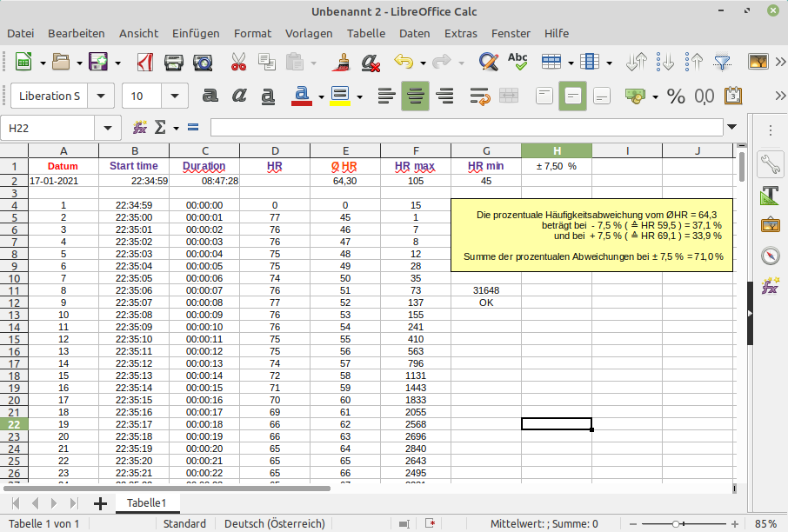The height and width of the screenshot is (532, 788).
Task: Clear direct formatting
Action: (x=371, y=63)
